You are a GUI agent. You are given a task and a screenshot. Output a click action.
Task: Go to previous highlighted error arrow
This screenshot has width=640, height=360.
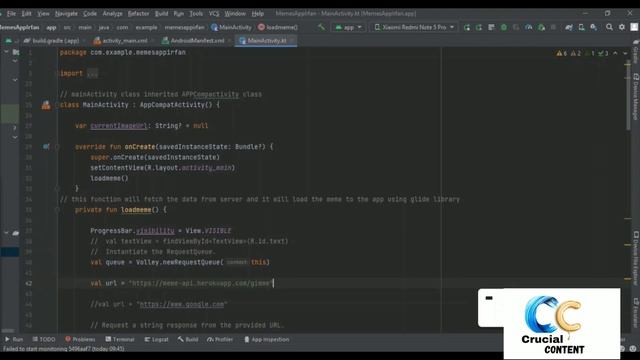click(x=615, y=53)
